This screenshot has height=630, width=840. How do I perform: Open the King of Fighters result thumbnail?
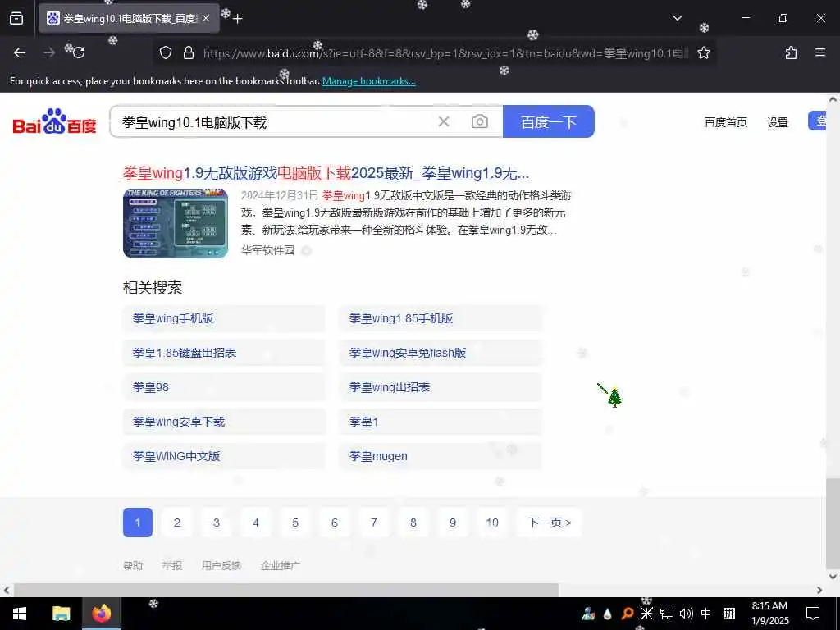(176, 223)
